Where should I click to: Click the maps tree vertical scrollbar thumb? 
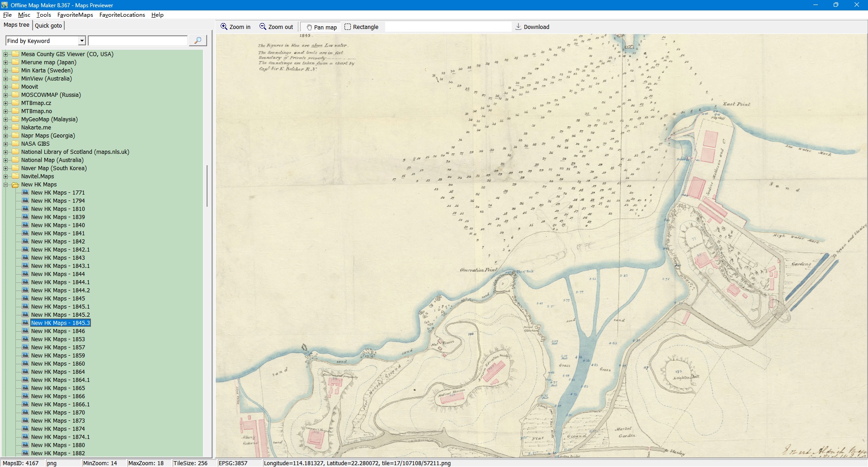click(x=207, y=186)
